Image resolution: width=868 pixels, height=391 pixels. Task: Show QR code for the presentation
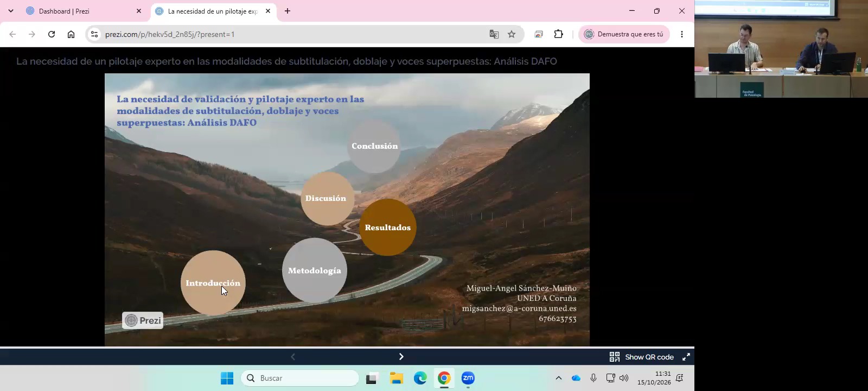(x=642, y=357)
